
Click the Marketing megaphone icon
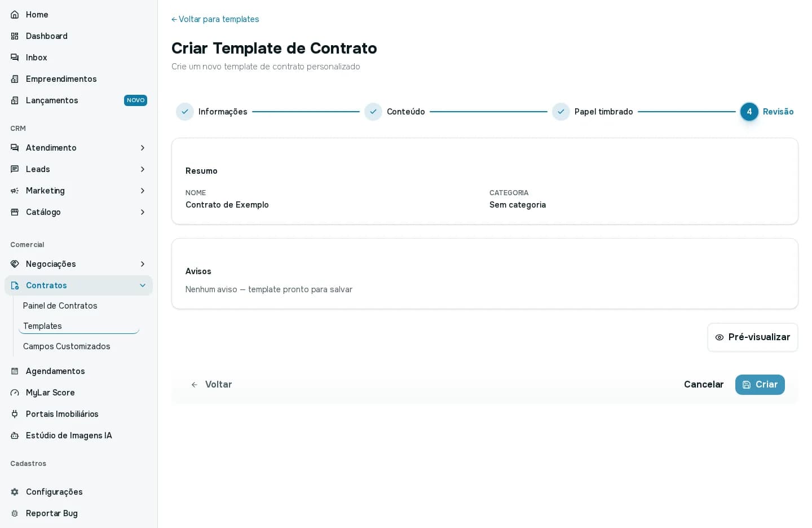click(15, 191)
